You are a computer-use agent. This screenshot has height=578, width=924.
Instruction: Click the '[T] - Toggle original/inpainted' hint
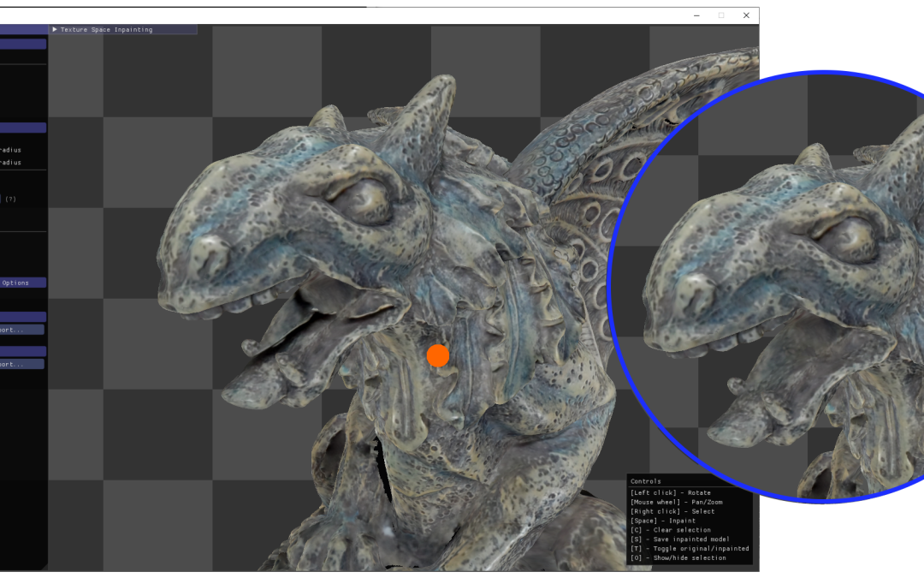click(690, 549)
